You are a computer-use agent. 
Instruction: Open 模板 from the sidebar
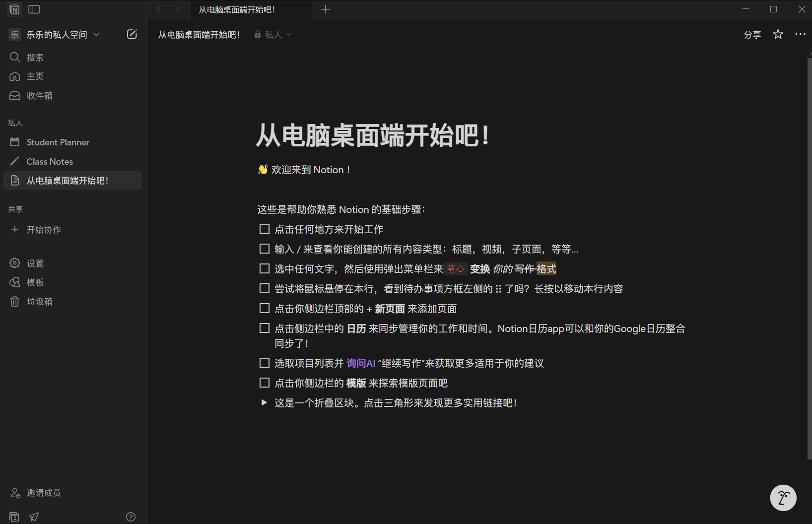pos(72,282)
